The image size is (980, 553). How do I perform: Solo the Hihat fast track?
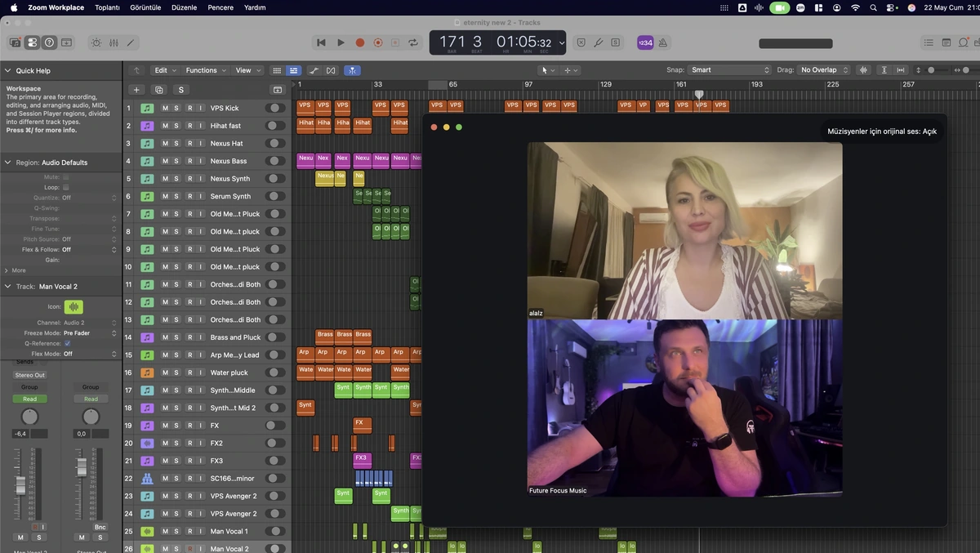(x=176, y=126)
